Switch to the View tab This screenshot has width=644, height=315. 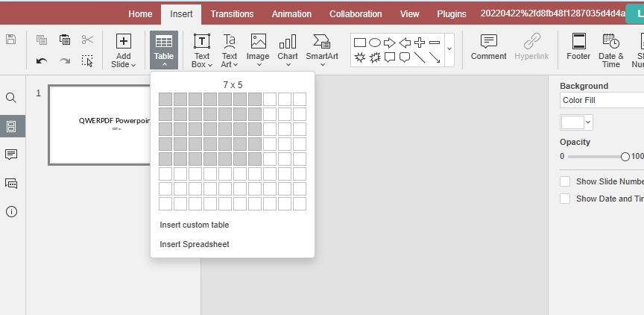click(x=409, y=14)
